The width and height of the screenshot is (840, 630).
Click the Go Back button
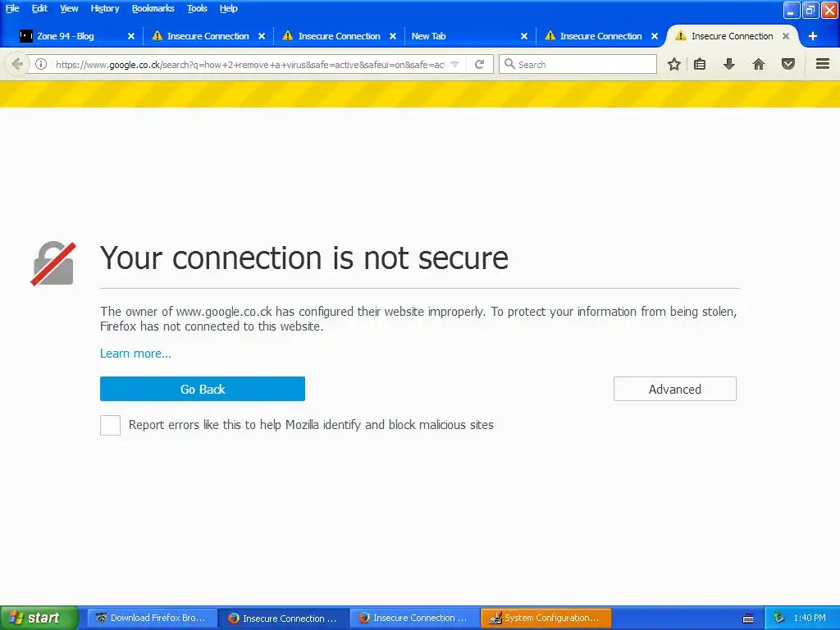click(x=203, y=389)
